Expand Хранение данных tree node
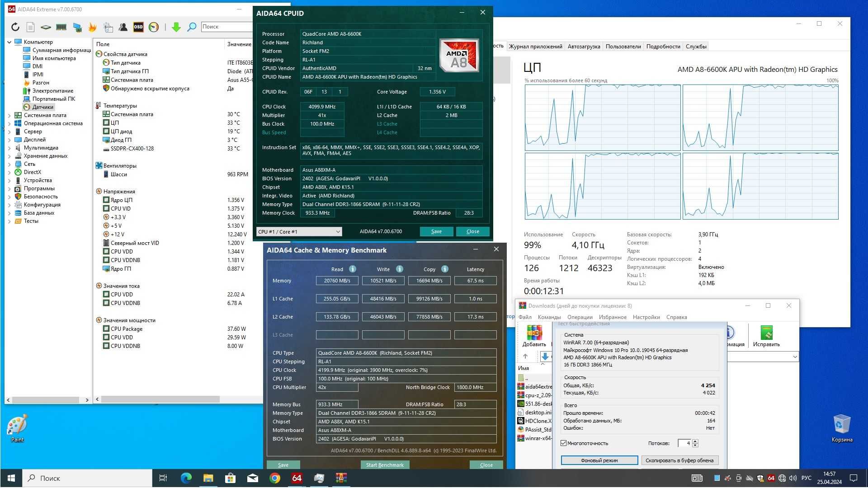Viewport: 868px width, 488px height. 9,156
